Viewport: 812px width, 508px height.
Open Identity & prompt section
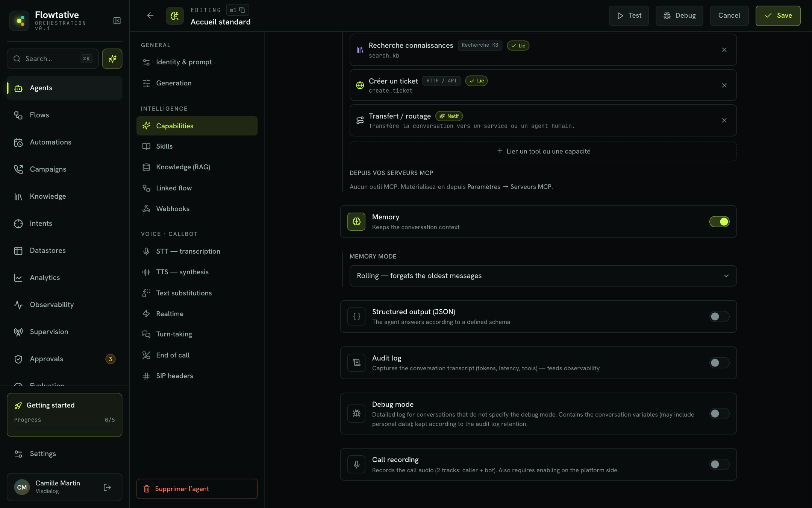click(x=197, y=62)
